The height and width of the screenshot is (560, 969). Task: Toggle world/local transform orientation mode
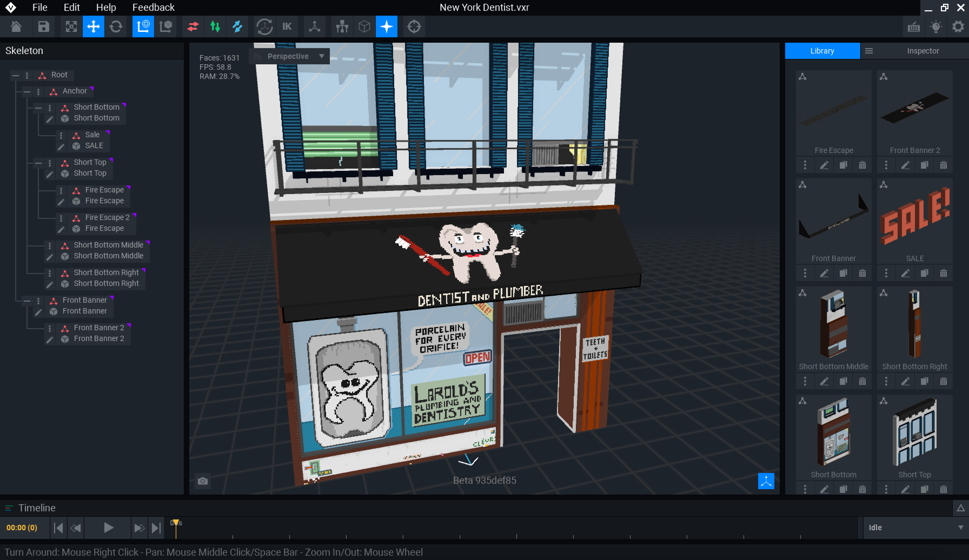point(143,26)
